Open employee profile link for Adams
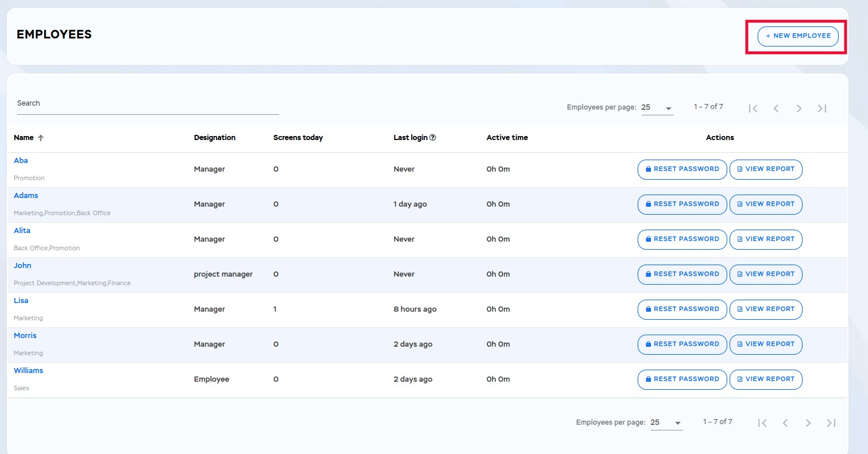Screen dimensions: 868x454 pyautogui.click(x=26, y=196)
